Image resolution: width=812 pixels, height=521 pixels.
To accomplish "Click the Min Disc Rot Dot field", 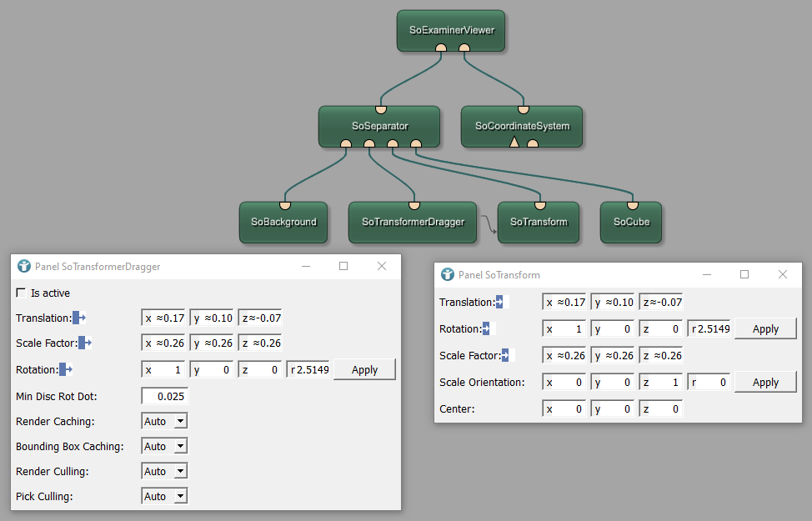I will pyautogui.click(x=164, y=396).
